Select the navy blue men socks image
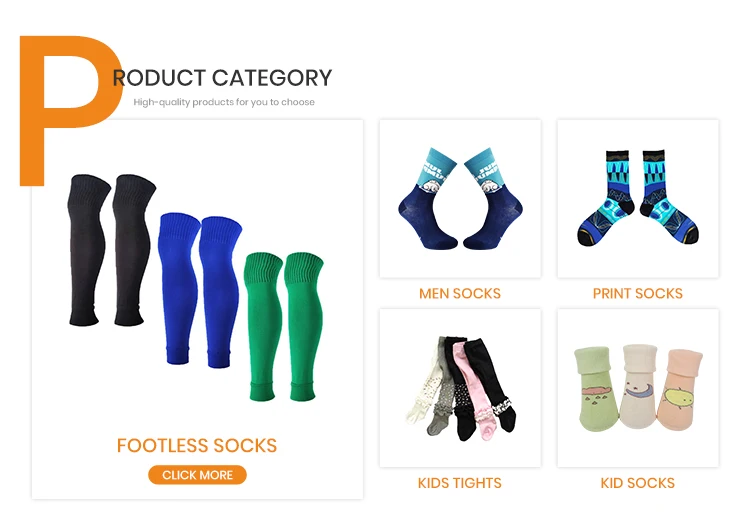The image size is (750, 529). click(460, 198)
